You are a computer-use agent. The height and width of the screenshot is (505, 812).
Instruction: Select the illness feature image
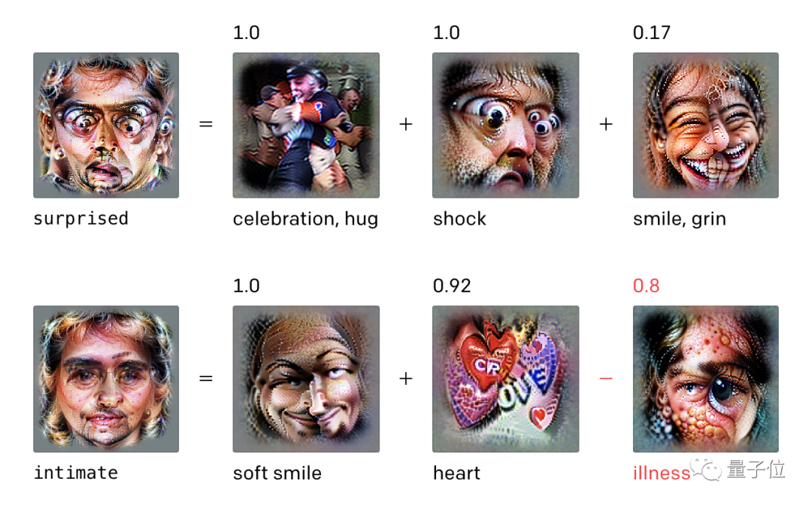pyautogui.click(x=705, y=379)
